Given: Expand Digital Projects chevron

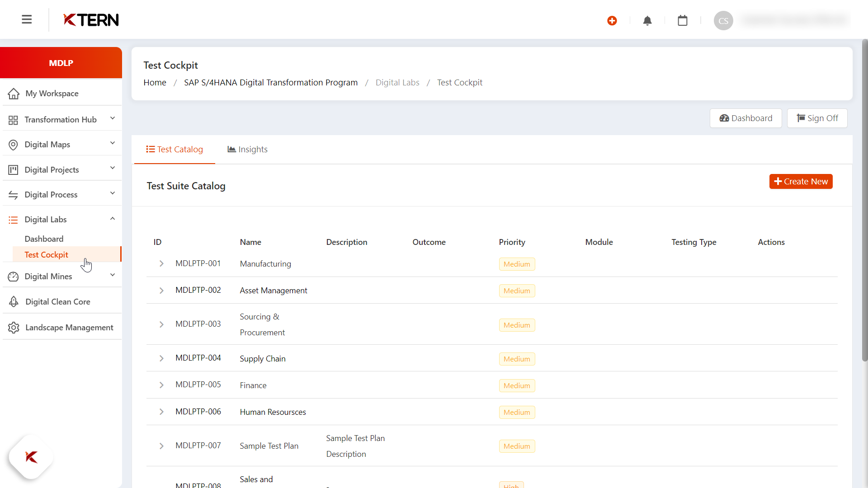Looking at the screenshot, I should coord(113,168).
